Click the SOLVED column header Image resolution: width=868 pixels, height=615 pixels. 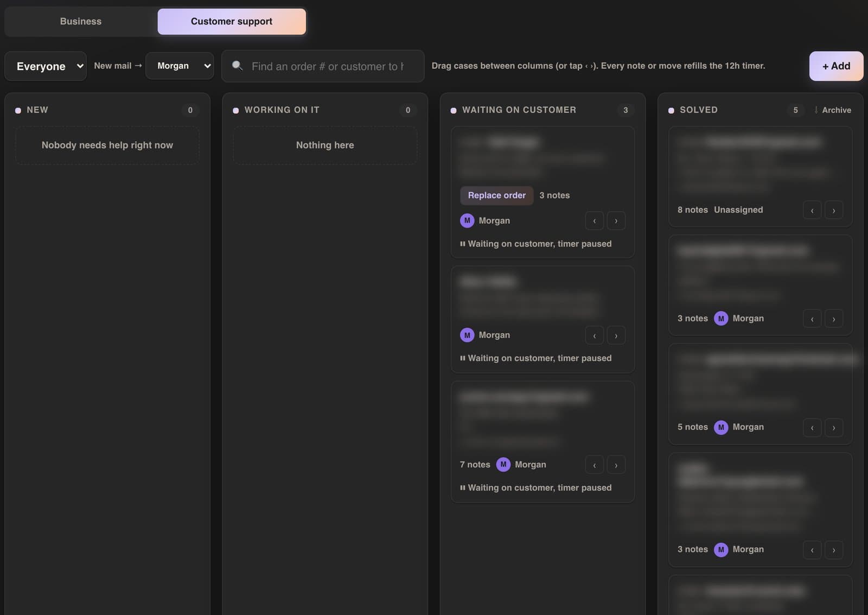tap(699, 110)
